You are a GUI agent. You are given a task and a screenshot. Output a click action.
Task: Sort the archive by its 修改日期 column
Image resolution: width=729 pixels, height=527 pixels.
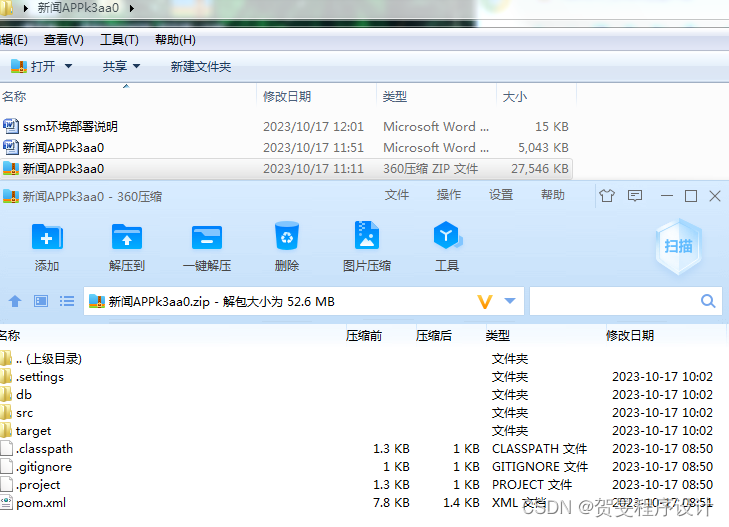(x=630, y=336)
